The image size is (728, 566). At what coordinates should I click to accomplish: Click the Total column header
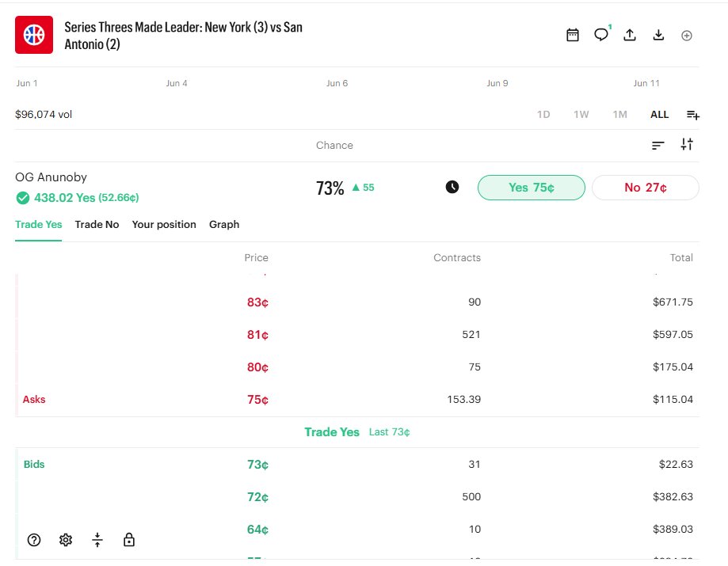click(x=681, y=258)
